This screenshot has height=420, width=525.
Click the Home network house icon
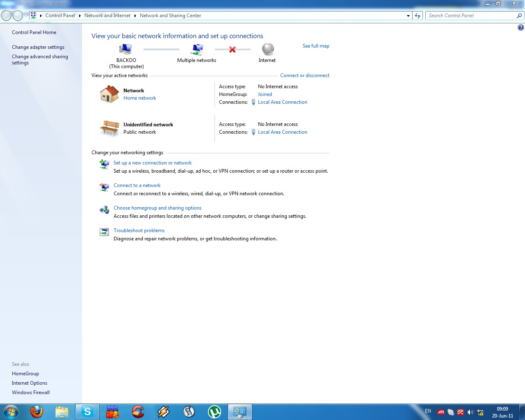109,94
